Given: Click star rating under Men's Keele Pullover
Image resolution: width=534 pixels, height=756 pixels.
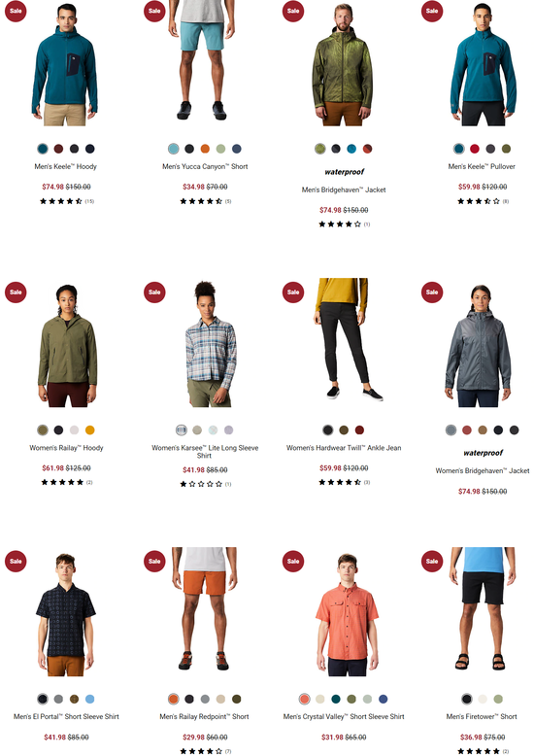Looking at the screenshot, I should 479,201.
